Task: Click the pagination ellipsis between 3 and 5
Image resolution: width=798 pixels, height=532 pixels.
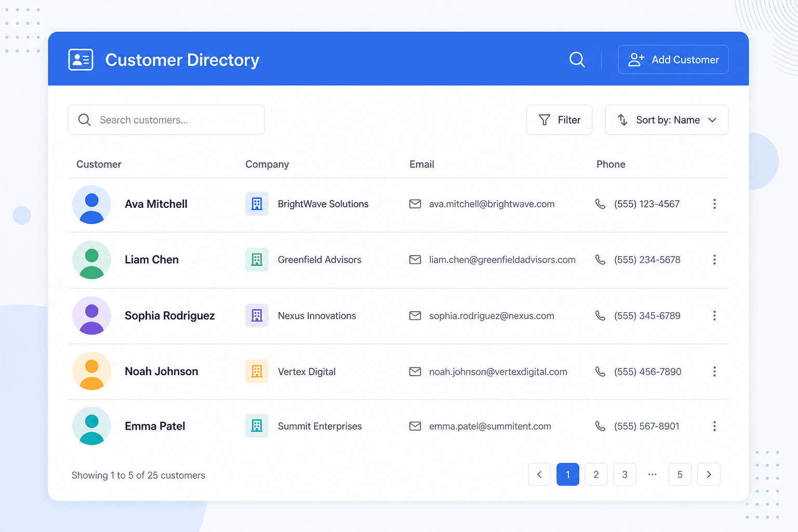Action: coord(653,474)
